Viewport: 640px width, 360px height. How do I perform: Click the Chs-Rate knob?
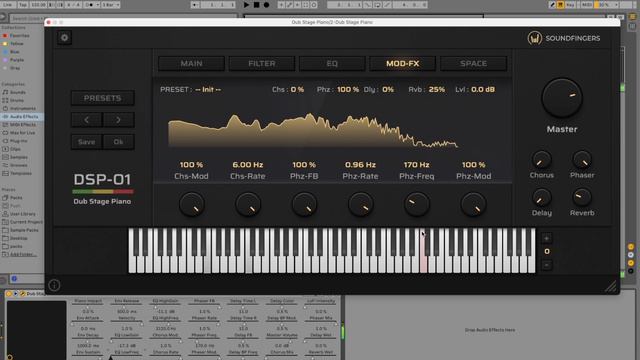tap(248, 204)
